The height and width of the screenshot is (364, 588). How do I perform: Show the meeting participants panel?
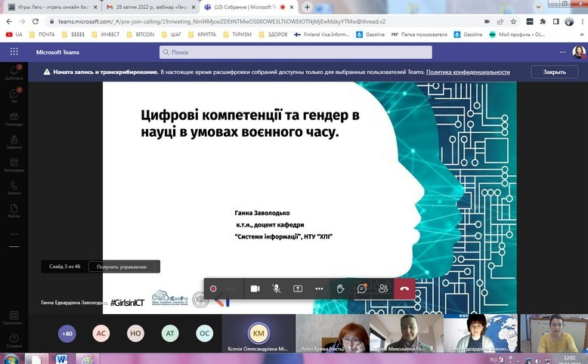(x=383, y=288)
